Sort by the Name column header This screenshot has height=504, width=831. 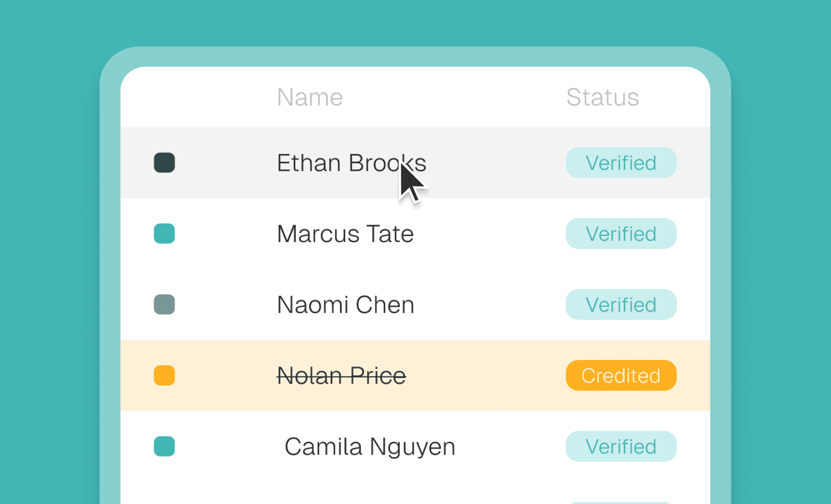coord(310,97)
